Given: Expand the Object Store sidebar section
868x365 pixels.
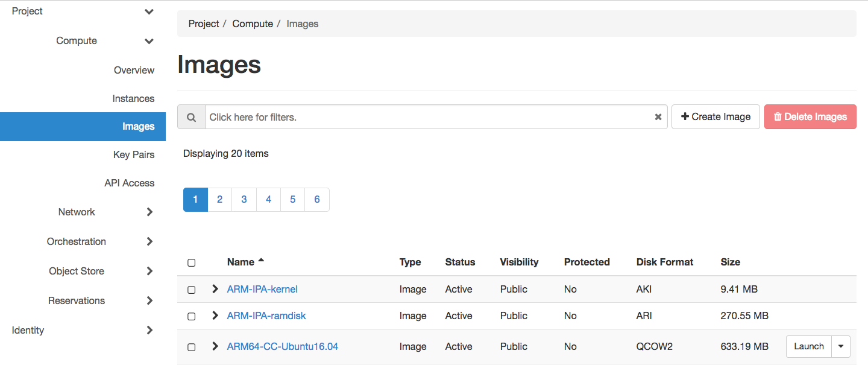Looking at the screenshot, I should [149, 271].
